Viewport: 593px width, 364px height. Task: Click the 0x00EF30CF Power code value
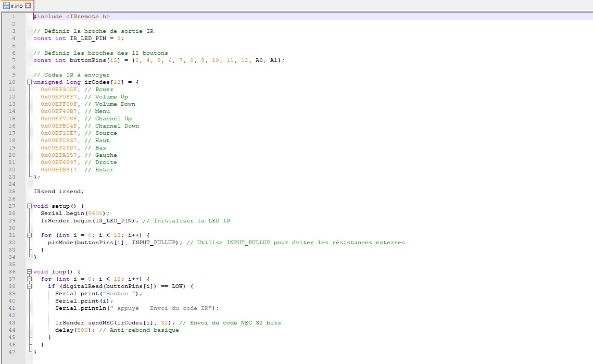[x=59, y=90]
